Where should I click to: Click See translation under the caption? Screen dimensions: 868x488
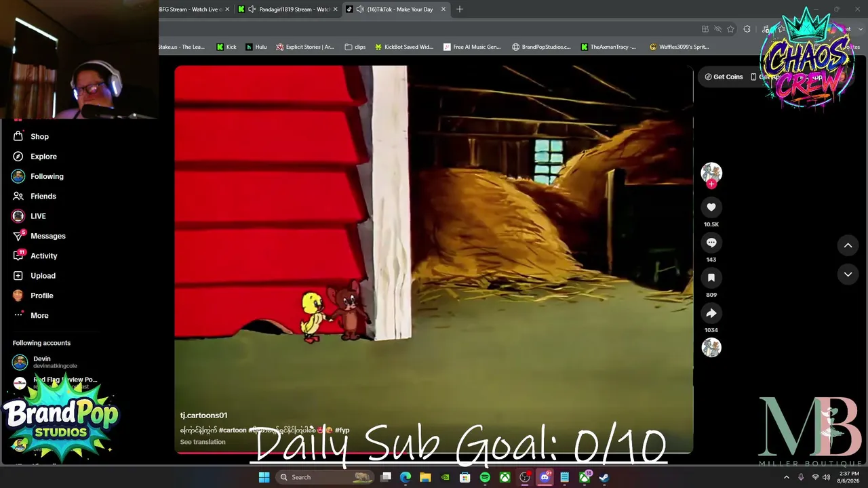click(x=203, y=442)
